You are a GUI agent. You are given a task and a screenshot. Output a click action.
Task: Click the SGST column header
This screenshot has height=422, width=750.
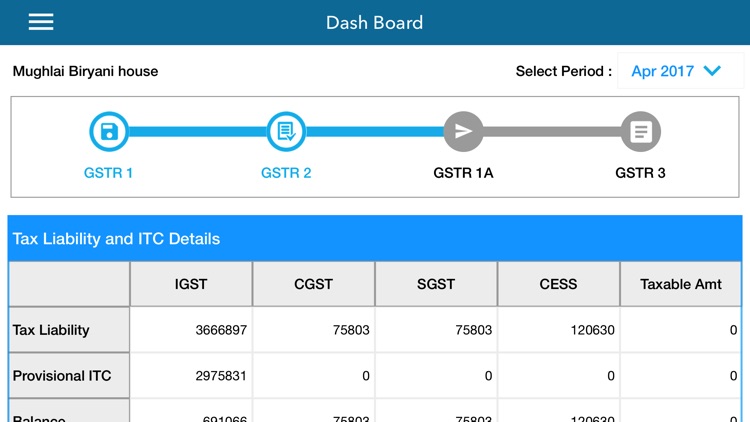click(436, 284)
